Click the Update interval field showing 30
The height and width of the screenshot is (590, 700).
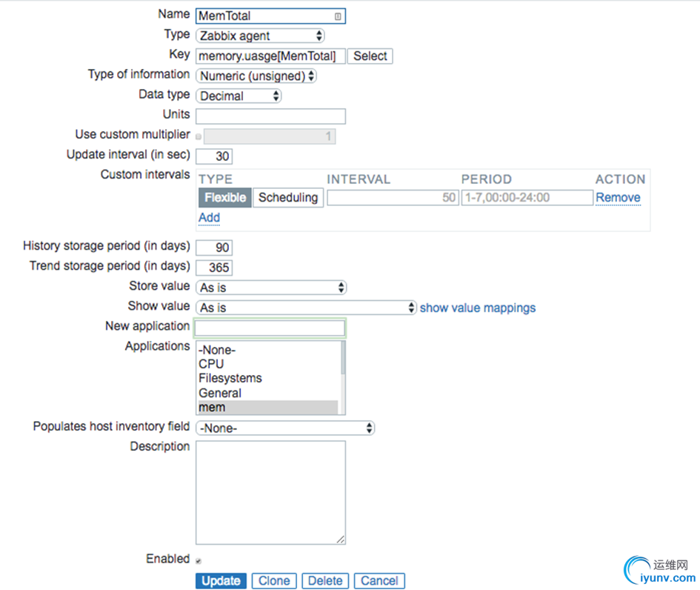click(x=214, y=156)
